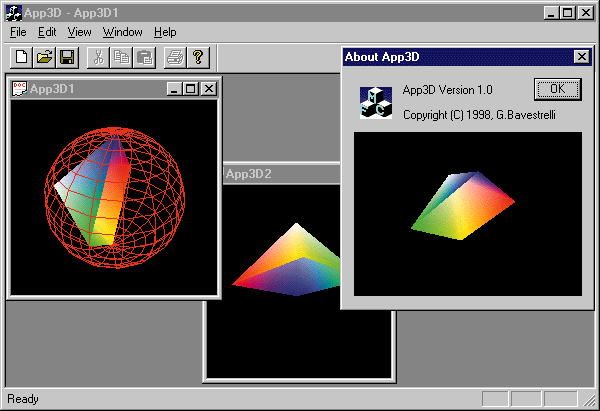Open the View menu
Viewport: 600px width, 411px height.
tap(79, 32)
